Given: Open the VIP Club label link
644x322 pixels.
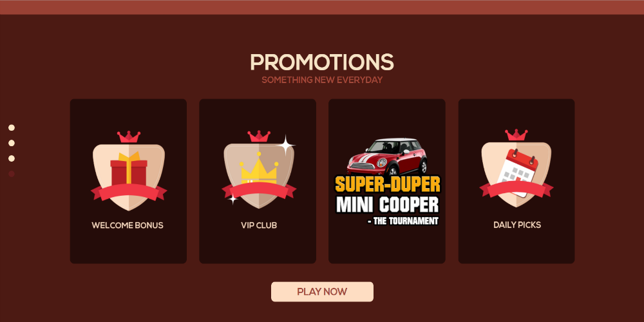Looking at the screenshot, I should pos(259,225).
